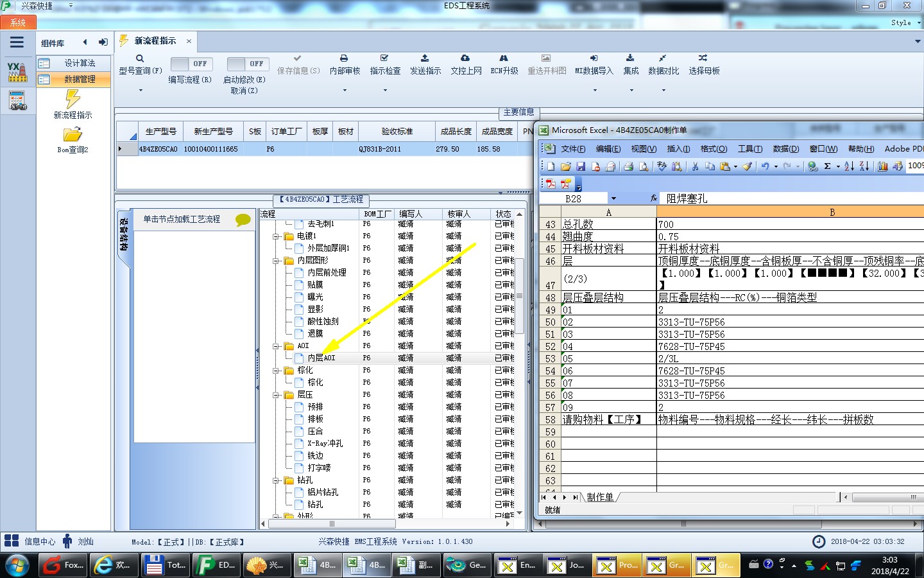924x578 pixels.
Task: Click the 设备结构 vertical side tab
Action: click(124, 234)
